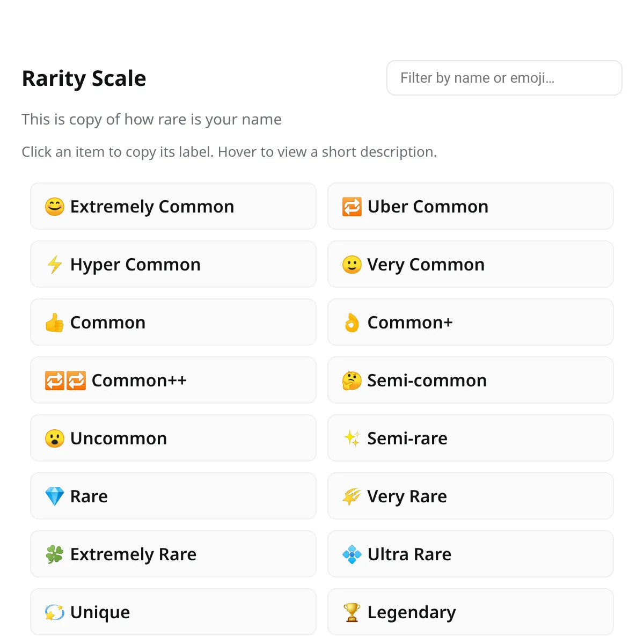
Task: Click the Legendary rarity item
Action: pyautogui.click(x=471, y=612)
